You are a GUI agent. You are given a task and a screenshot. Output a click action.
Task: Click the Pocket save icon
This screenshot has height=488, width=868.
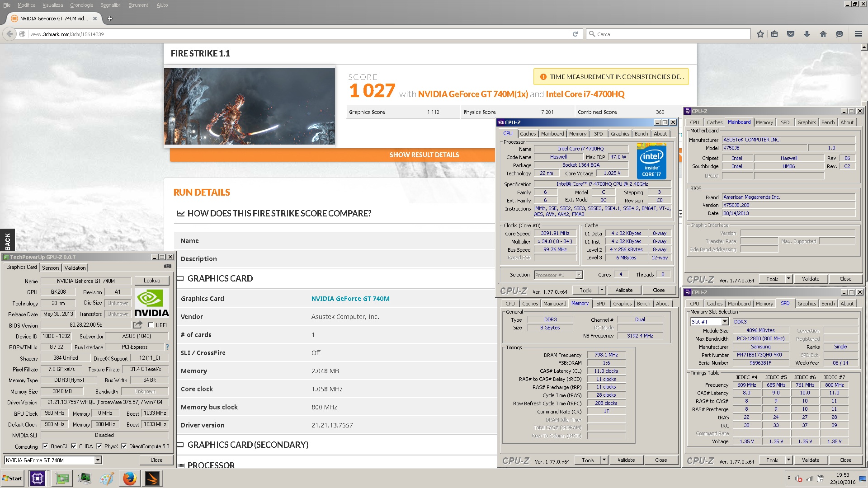[791, 34]
